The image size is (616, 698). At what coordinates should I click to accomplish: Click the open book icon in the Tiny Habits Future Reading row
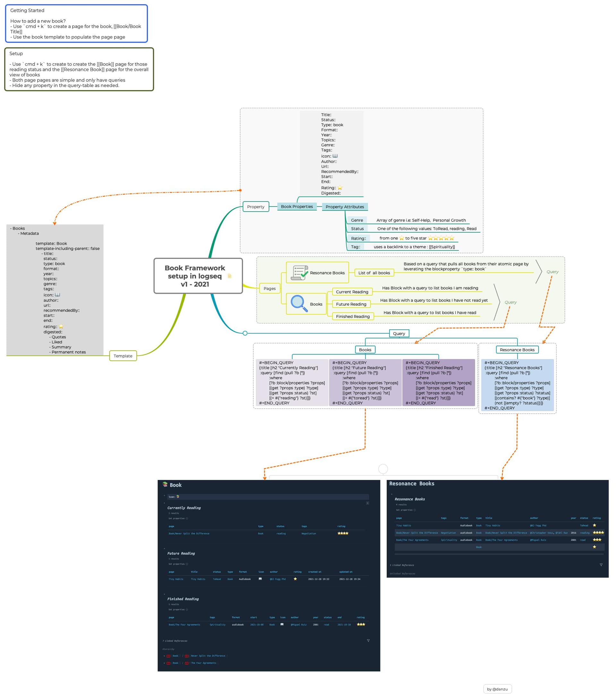point(260,579)
